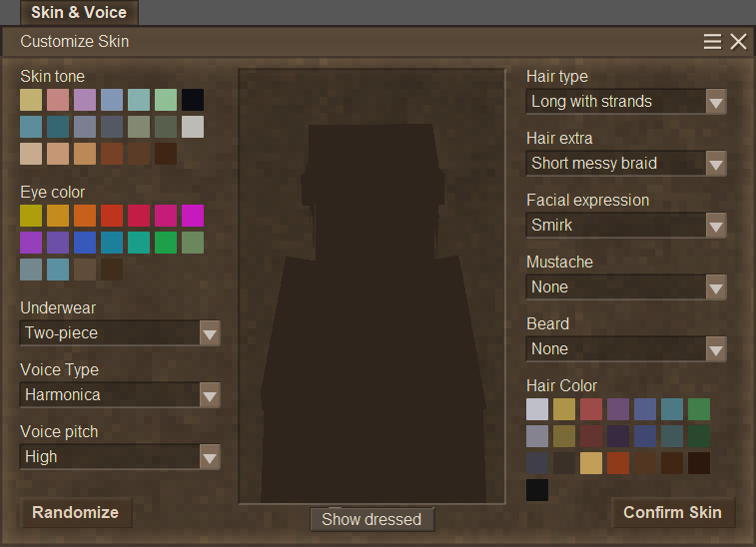This screenshot has height=547, width=756.
Task: Pick the teal blue hair color swatch
Action: [672, 409]
